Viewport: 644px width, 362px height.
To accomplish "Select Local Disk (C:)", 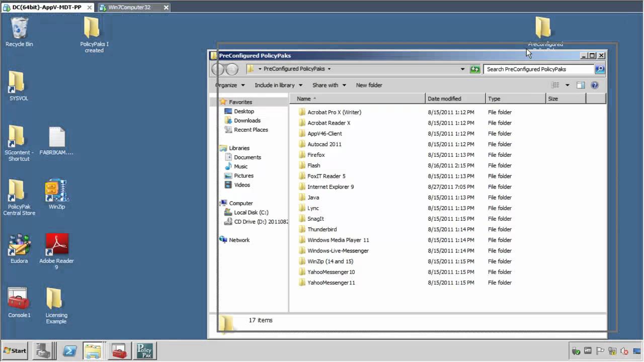I will (251, 212).
